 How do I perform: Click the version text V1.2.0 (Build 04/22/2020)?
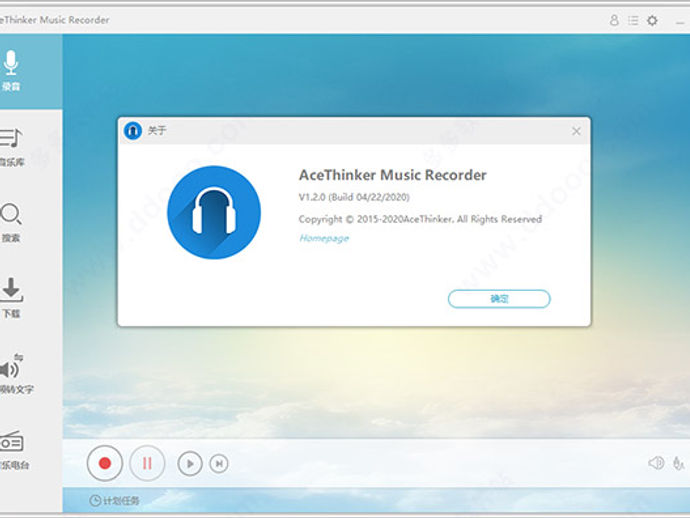click(x=354, y=197)
